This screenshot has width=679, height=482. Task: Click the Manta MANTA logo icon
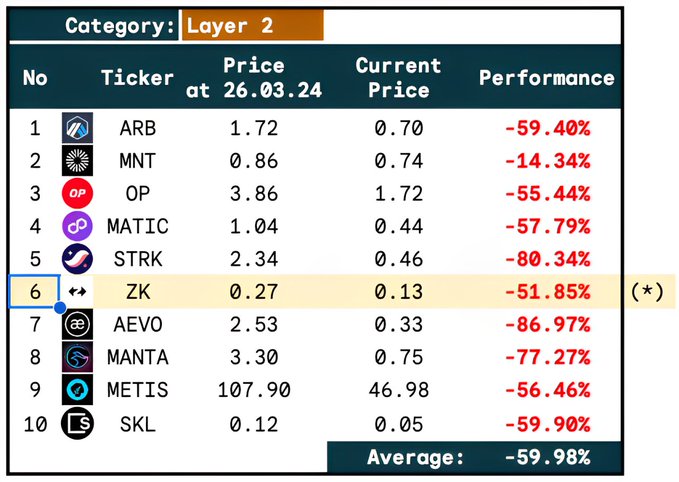tap(77, 357)
